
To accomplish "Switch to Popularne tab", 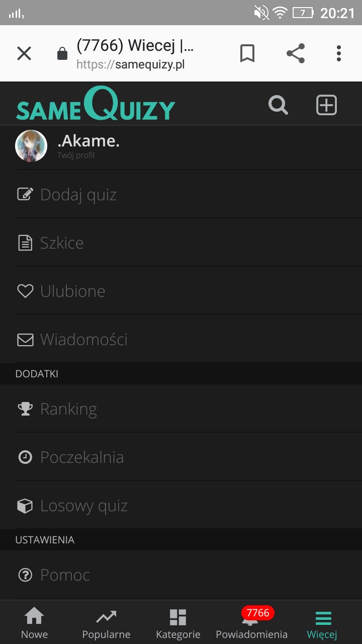I will (x=106, y=623).
